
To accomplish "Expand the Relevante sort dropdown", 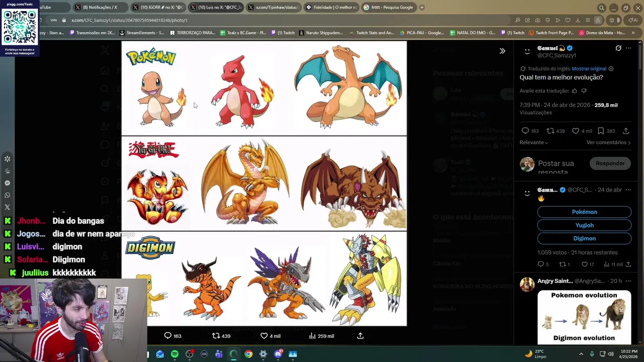I will (534, 142).
